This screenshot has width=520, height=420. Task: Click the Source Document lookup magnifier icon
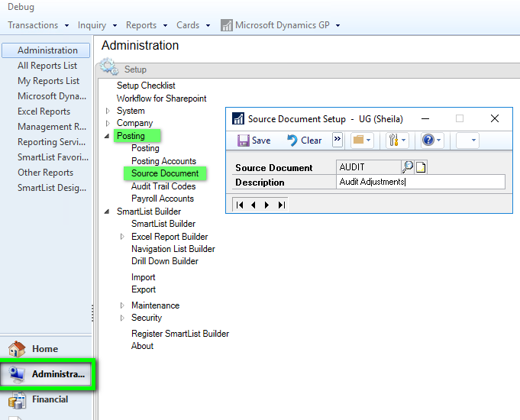coord(408,167)
